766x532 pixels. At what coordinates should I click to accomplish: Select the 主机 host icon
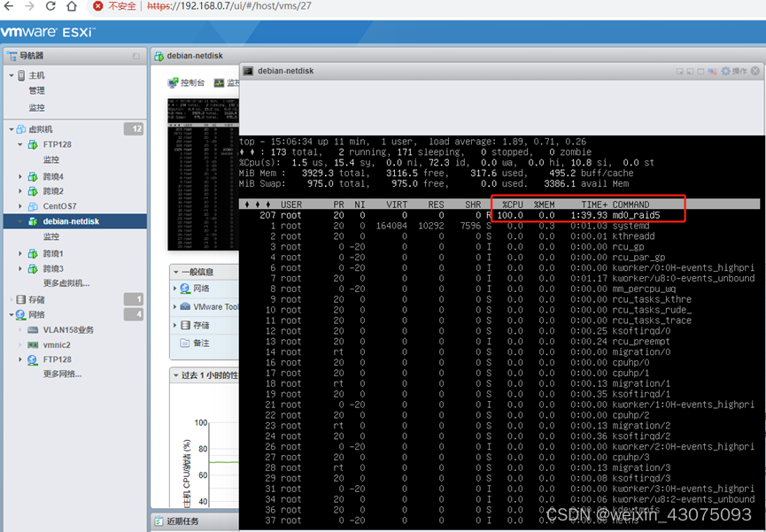click(21, 75)
